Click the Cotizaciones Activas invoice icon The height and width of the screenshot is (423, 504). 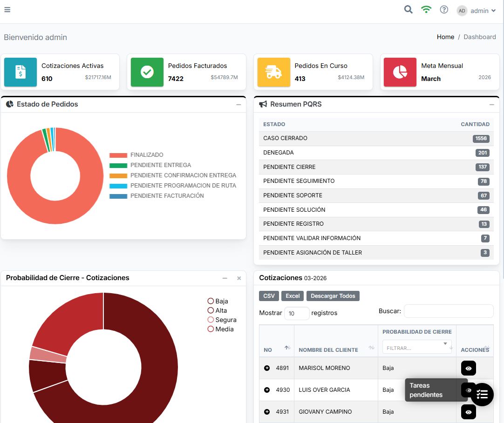pos(20,72)
